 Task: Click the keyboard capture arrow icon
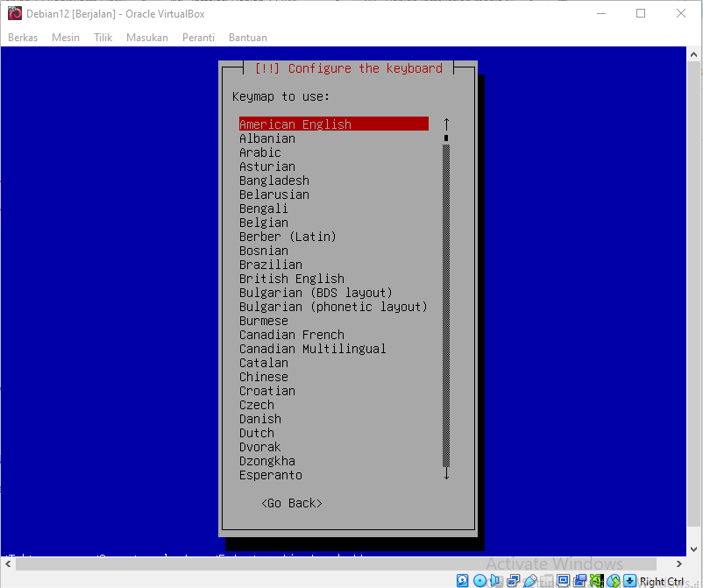tap(630, 581)
